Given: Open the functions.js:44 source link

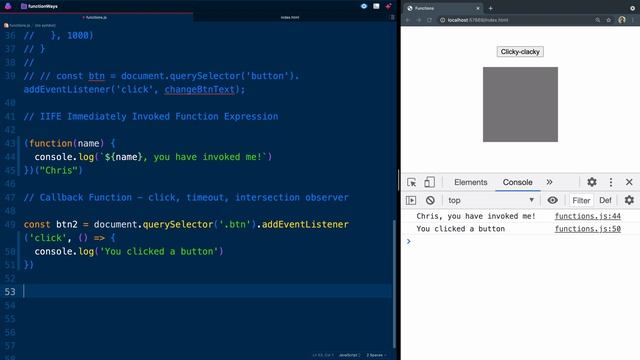Looking at the screenshot, I should click(x=587, y=216).
